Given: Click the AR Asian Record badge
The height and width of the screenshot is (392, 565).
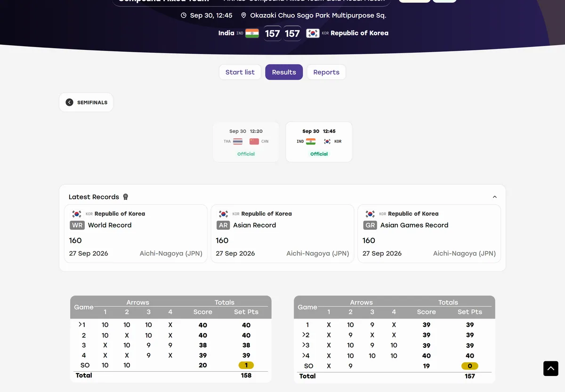Looking at the screenshot, I should [223, 225].
